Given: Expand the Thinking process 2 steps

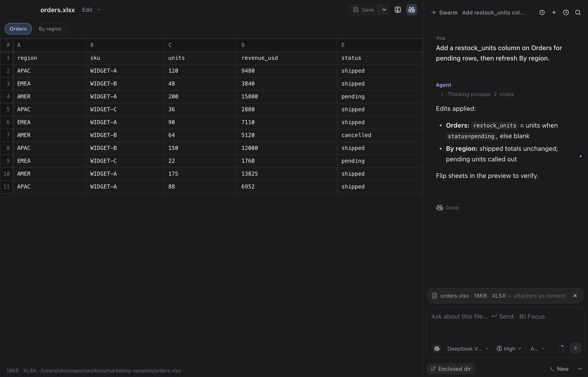Looking at the screenshot, I should pyautogui.click(x=477, y=94).
